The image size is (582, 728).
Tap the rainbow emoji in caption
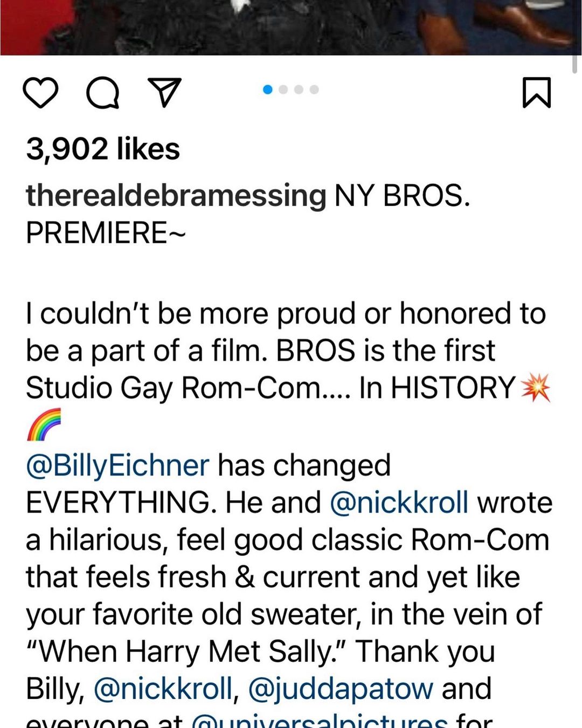44,425
